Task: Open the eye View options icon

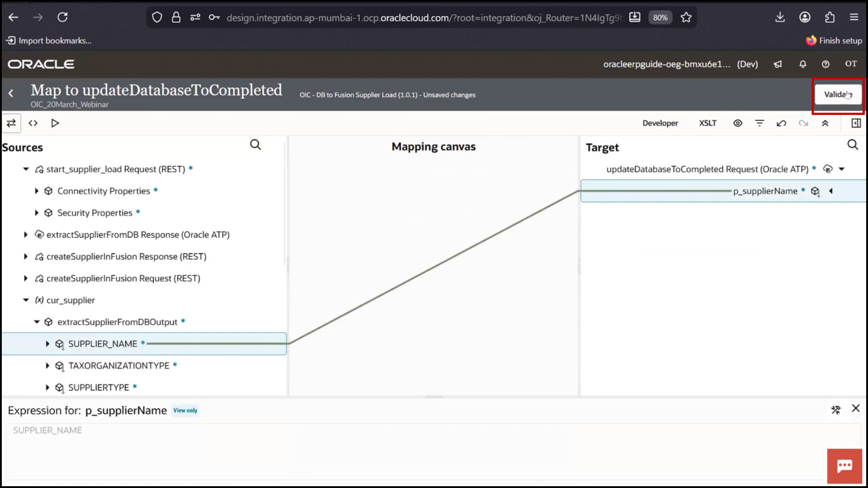Action: 737,123
